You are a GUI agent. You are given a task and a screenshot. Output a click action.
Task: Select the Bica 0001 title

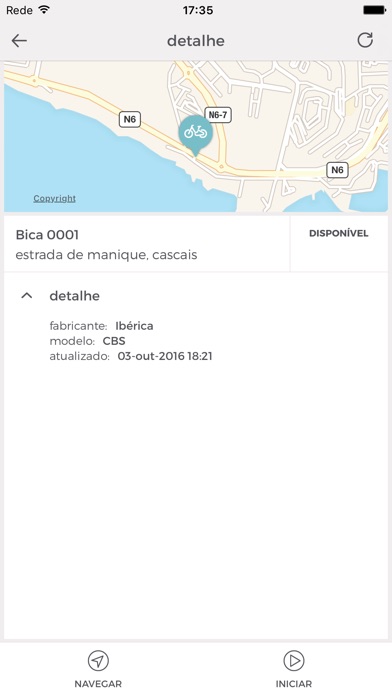[x=47, y=235]
